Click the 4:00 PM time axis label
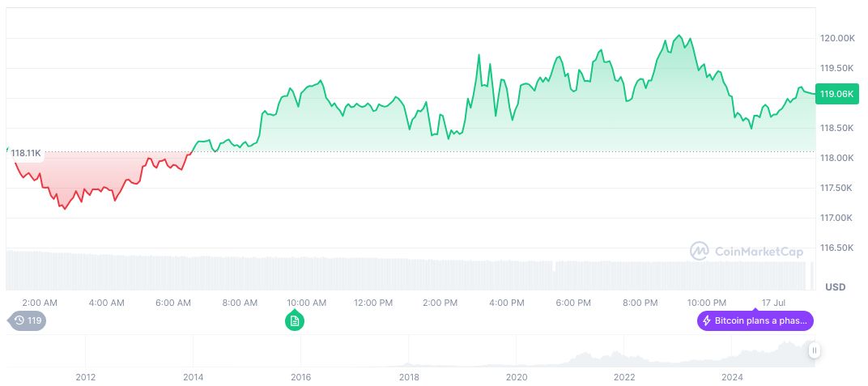Image resolution: width=868 pixels, height=386 pixels. coord(507,303)
